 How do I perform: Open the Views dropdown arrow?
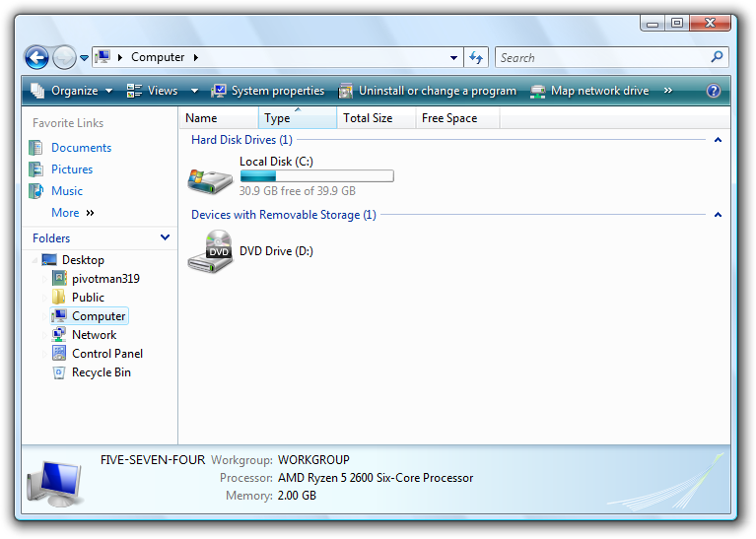(195, 91)
